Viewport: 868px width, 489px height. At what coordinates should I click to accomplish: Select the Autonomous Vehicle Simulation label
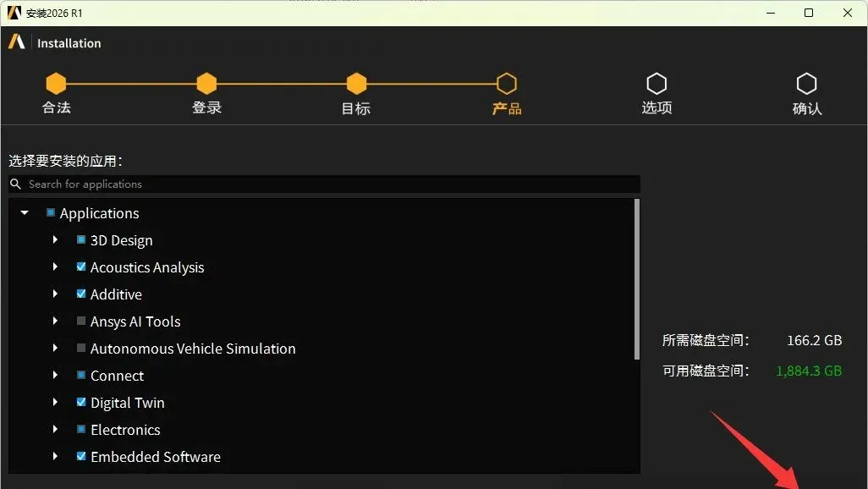click(193, 349)
